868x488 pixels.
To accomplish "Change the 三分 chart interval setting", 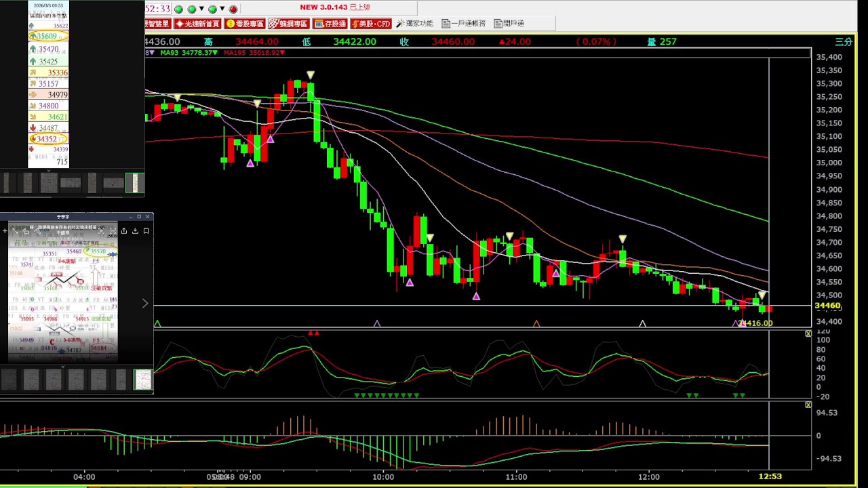I will [844, 42].
